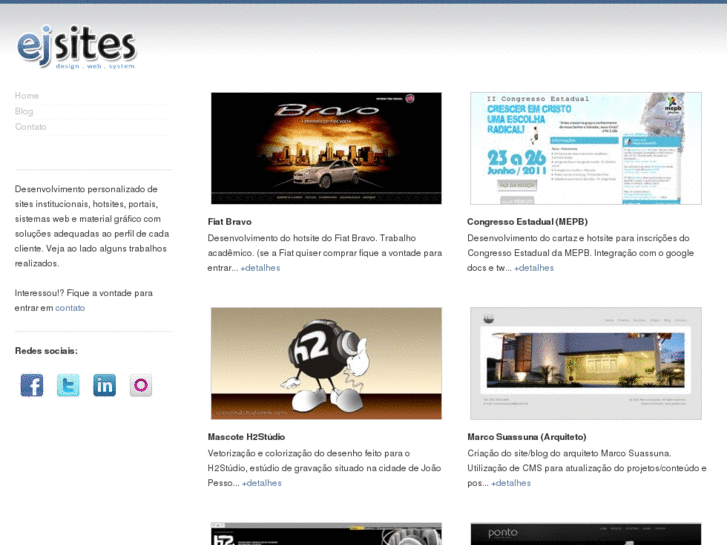727x545 pixels.
Task: Open the Twitter social icon
Action: click(68, 385)
